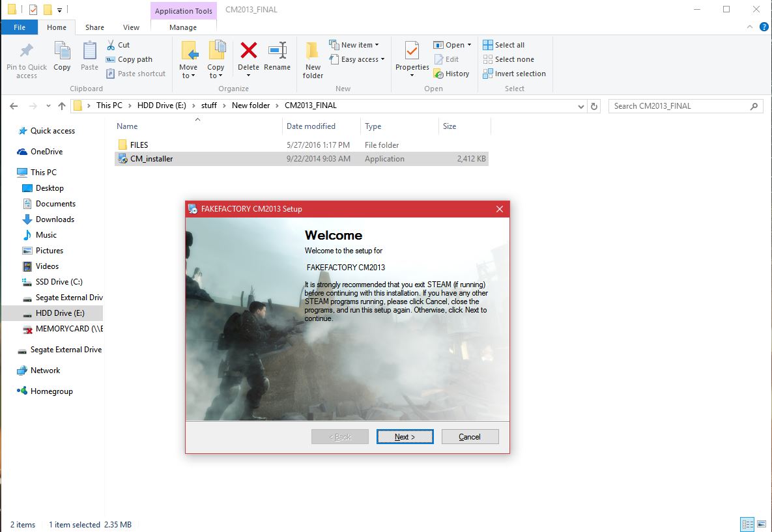The width and height of the screenshot is (772, 532).
Task: Click Select none in the ribbon
Action: coord(509,59)
